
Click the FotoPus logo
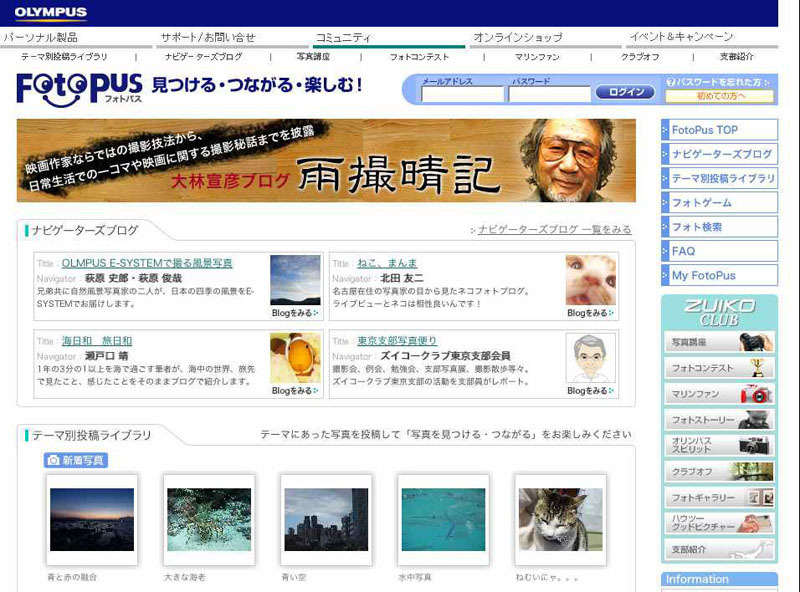coord(80,89)
